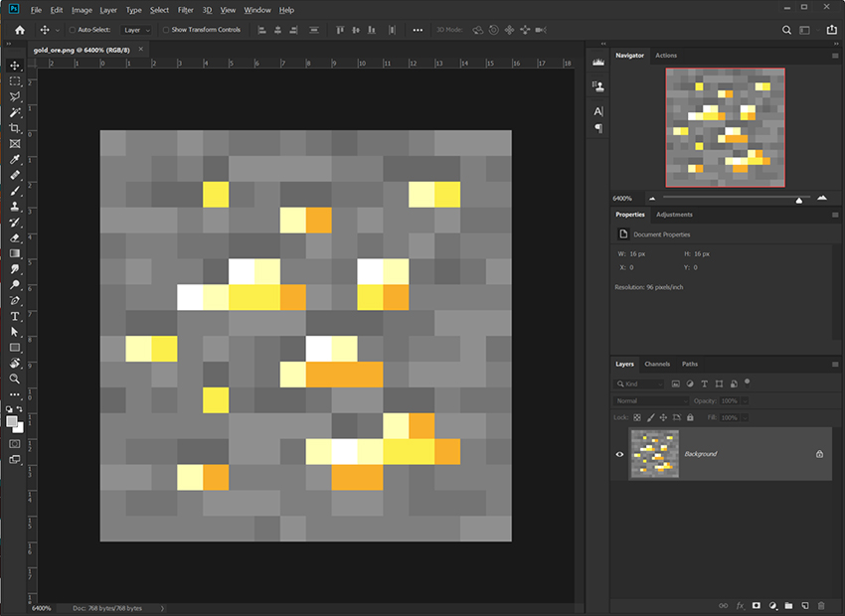The width and height of the screenshot is (845, 616).
Task: Switch to the Channels tab
Action: (x=657, y=364)
